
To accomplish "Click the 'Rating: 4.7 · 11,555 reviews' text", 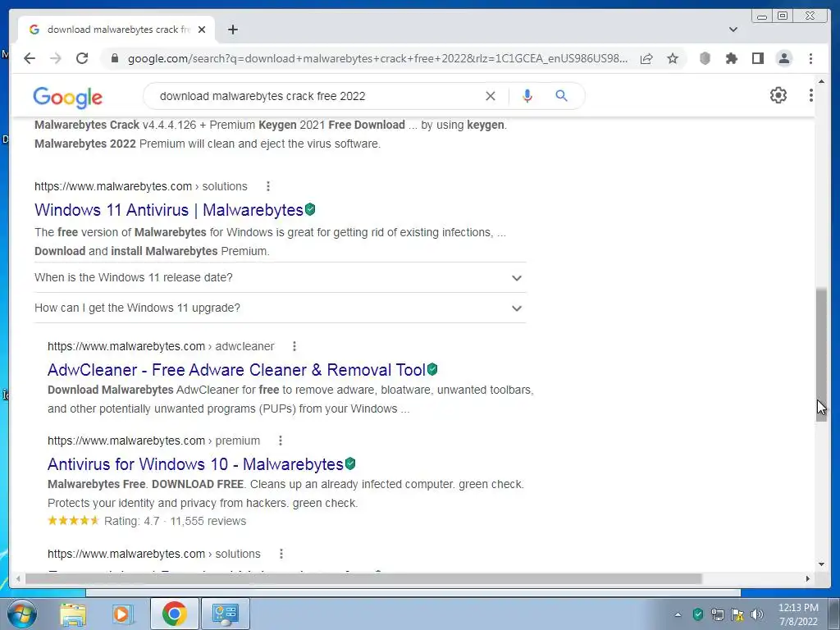I will (176, 521).
